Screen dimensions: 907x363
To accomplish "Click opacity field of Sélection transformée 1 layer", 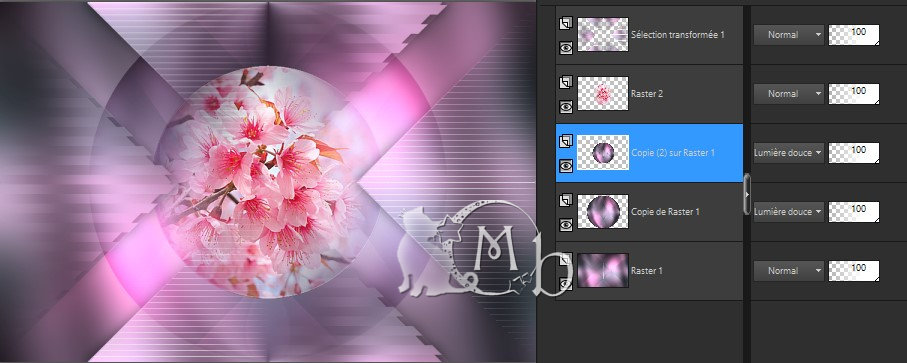I will pos(854,35).
